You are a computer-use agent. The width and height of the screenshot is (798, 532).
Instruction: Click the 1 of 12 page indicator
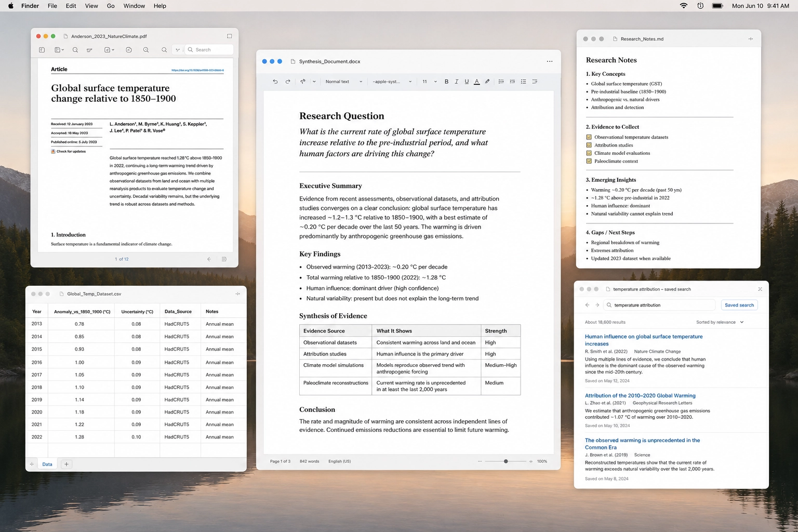point(122,259)
